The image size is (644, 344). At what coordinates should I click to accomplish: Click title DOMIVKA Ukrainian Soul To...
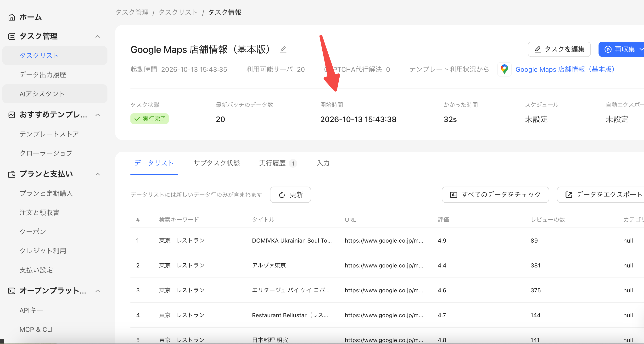pos(292,241)
